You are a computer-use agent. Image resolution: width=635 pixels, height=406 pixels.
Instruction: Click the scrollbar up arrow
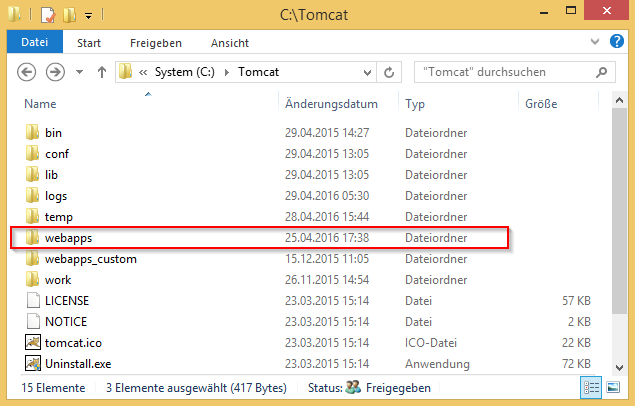(619, 100)
